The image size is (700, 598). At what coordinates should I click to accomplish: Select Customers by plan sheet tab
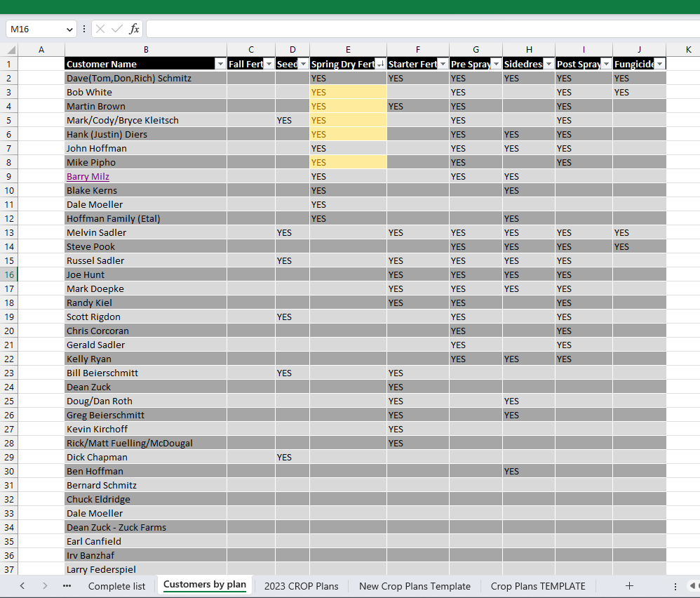click(205, 585)
